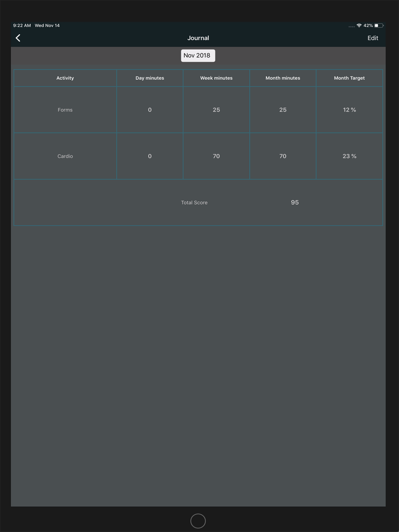
Task: Tap Cardio week minutes value 70
Action: pyautogui.click(x=216, y=156)
